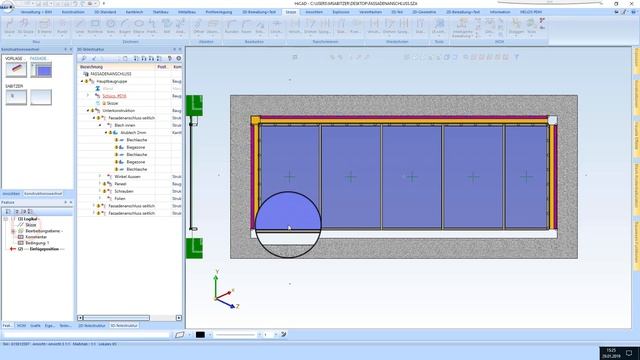
Task: Select the Runden fillet tool
Action: point(231,27)
